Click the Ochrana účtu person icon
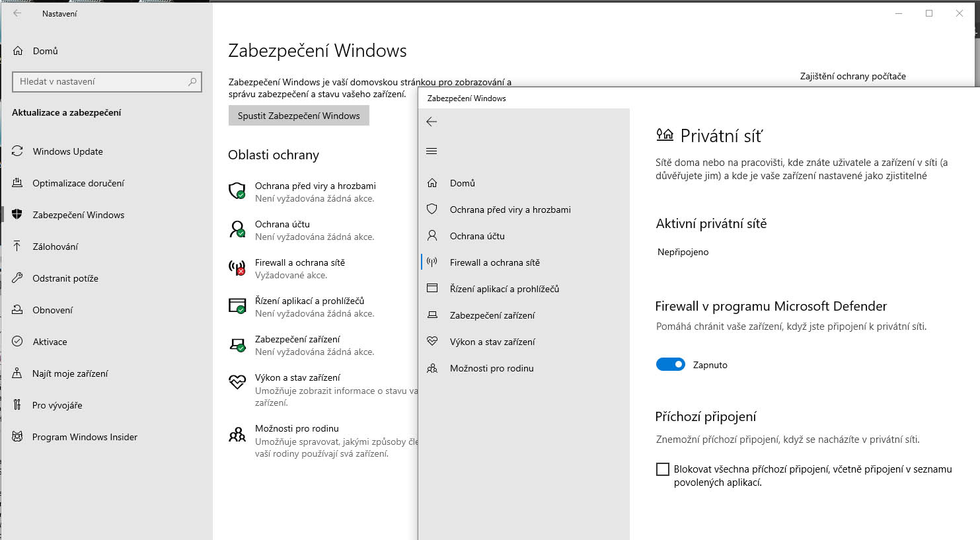The width and height of the screenshot is (980, 540). (237, 229)
